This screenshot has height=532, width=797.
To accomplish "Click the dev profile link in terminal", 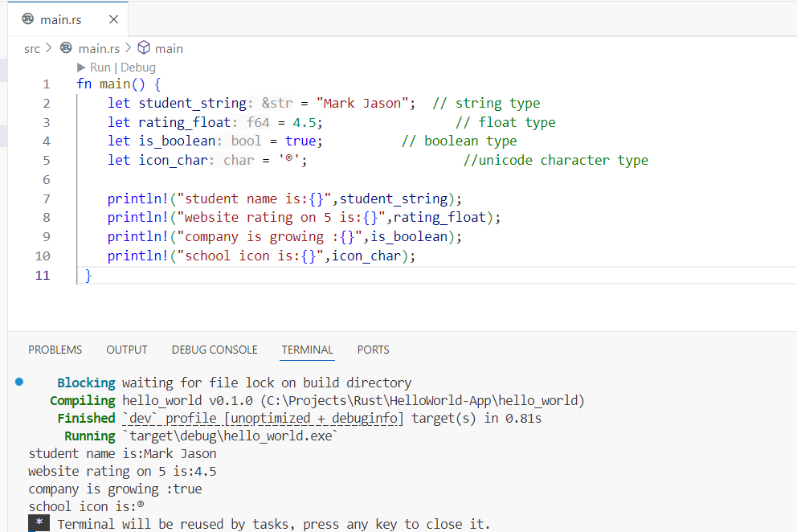I will (x=262, y=419).
